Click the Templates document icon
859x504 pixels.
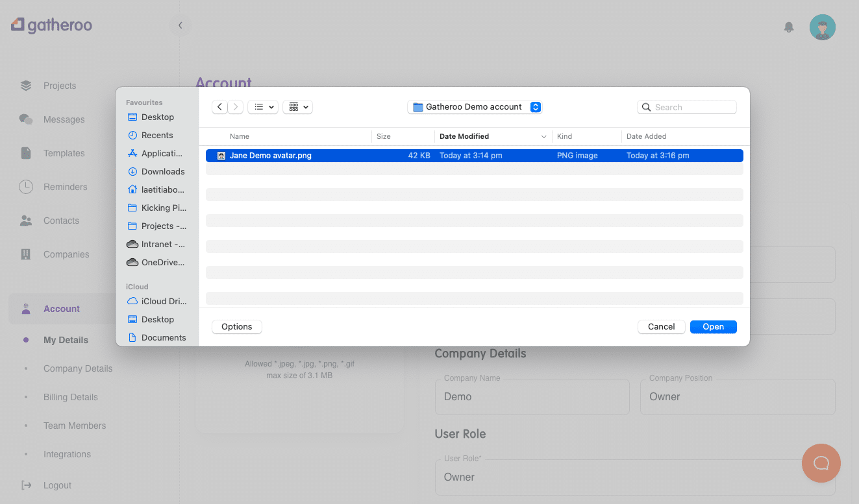point(26,153)
